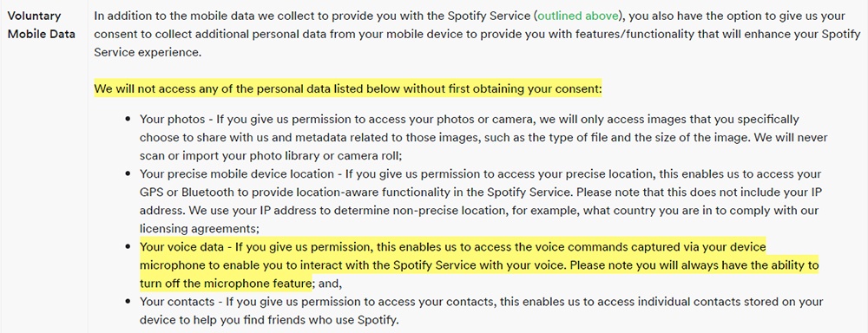Click 'Your precise mobile device location' text
The image size is (868, 333).
236,173
